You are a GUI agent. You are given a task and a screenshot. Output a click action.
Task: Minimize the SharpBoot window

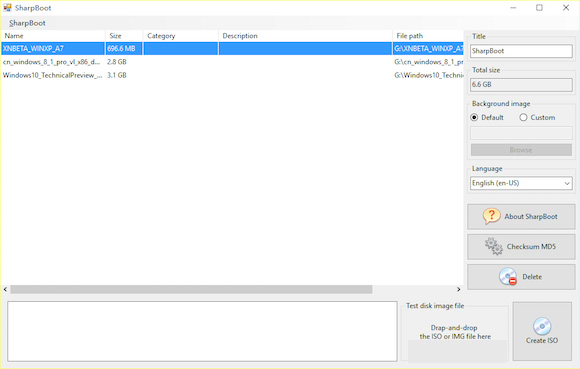[x=513, y=7]
